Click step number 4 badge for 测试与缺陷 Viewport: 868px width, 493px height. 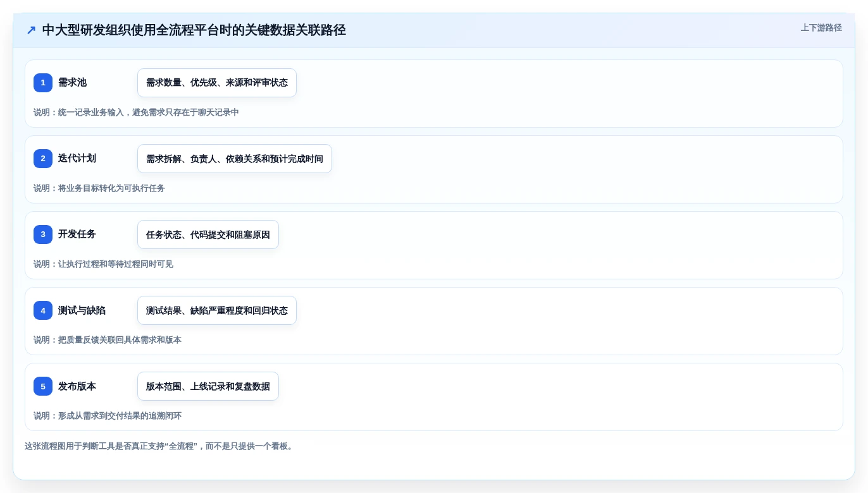click(43, 310)
